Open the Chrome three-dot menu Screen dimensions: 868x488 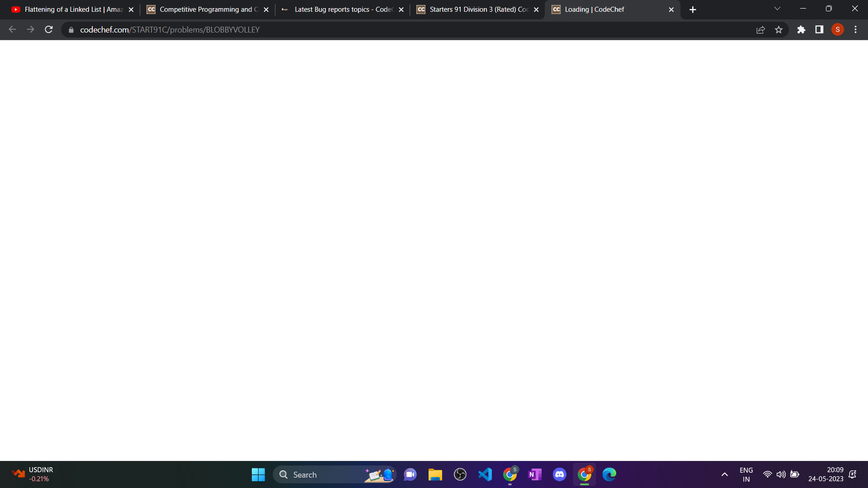click(855, 30)
